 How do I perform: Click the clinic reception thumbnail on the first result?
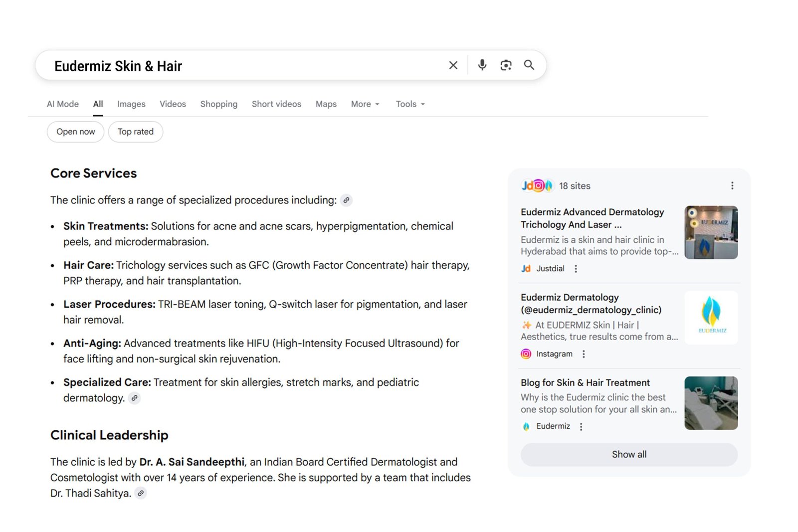(711, 232)
